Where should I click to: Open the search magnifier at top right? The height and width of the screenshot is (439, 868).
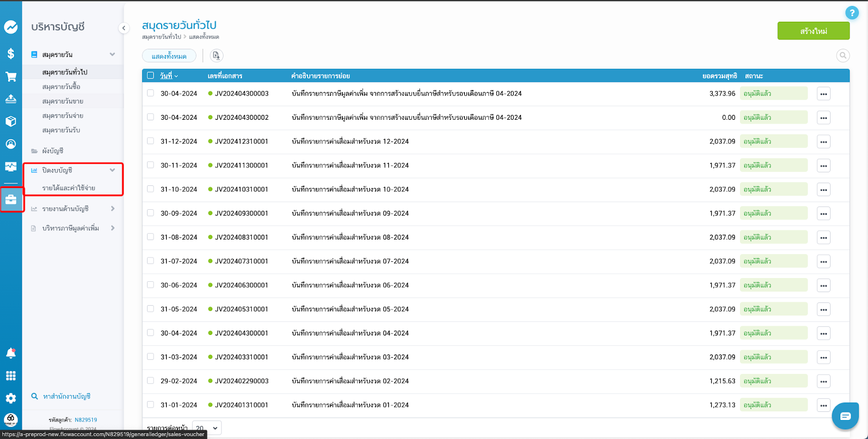click(x=843, y=55)
